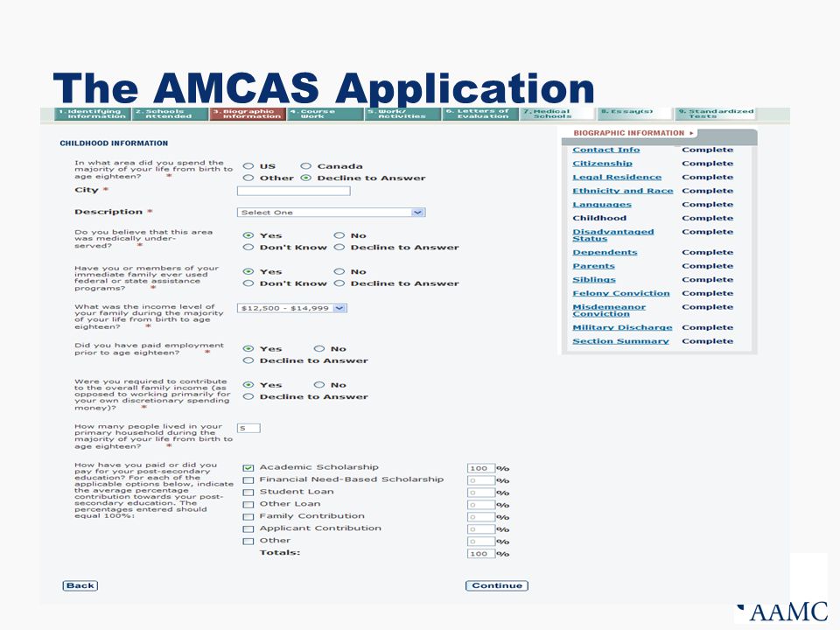Open Disadvantaged Status link
This screenshot has width=840, height=630.
(612, 235)
